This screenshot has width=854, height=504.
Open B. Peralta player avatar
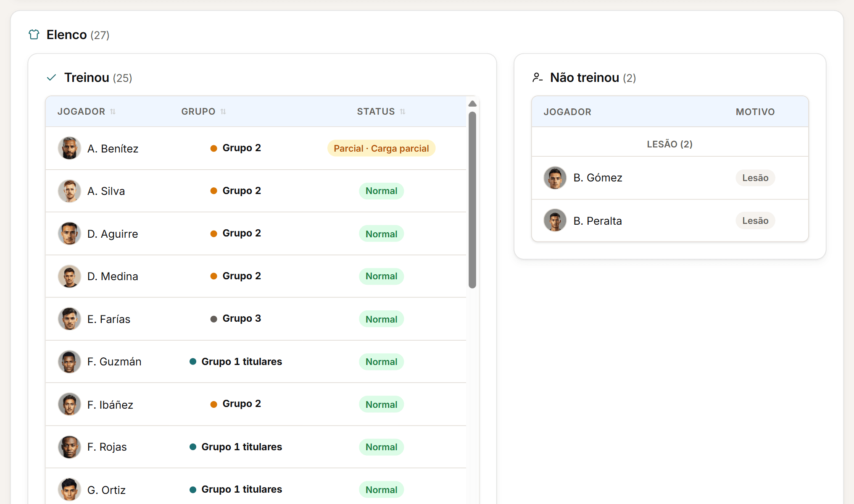point(555,220)
